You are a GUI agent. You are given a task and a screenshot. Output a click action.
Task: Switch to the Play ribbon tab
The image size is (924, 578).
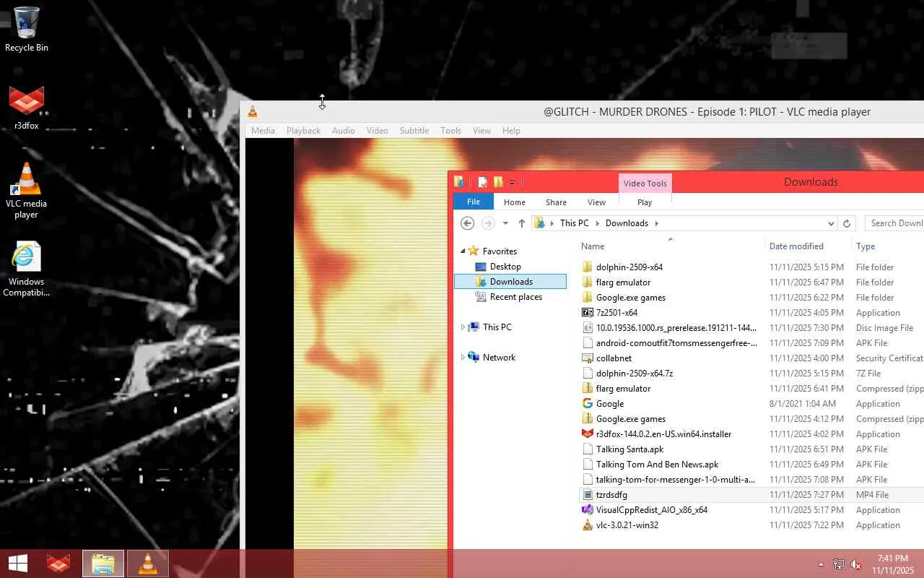click(x=645, y=202)
